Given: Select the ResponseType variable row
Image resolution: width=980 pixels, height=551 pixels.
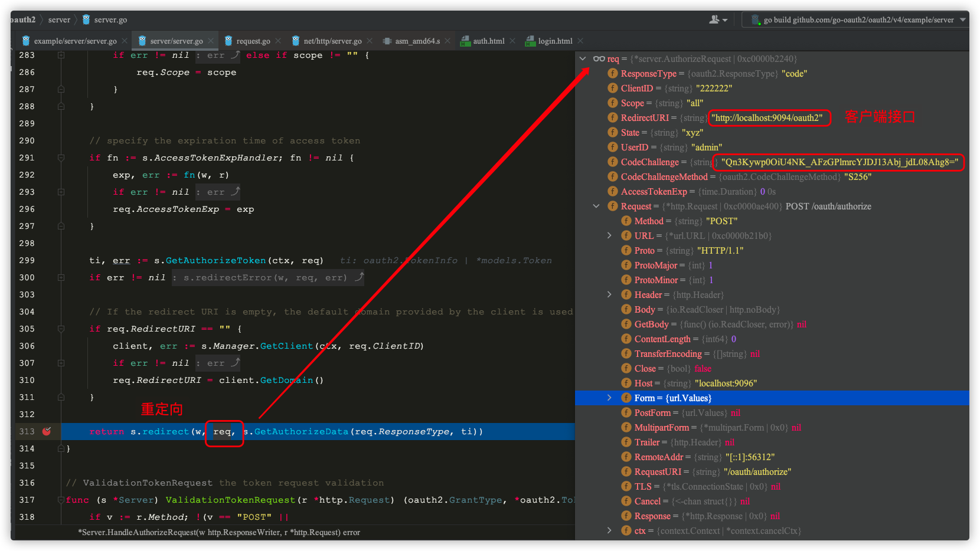Looking at the screenshot, I should (772, 73).
